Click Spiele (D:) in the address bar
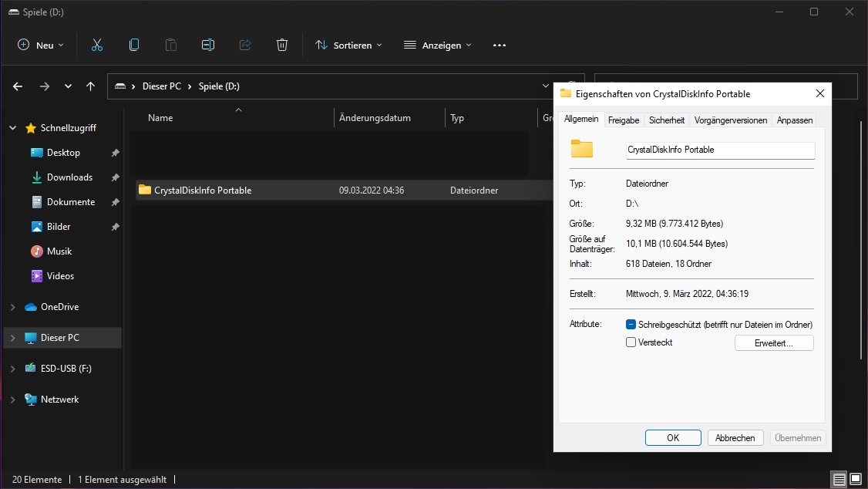Viewport: 868px width, 489px height. coord(219,86)
